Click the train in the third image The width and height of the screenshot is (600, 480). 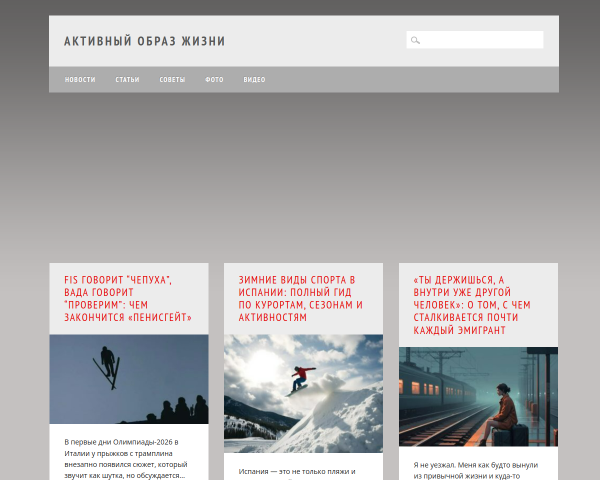[x=436, y=387]
